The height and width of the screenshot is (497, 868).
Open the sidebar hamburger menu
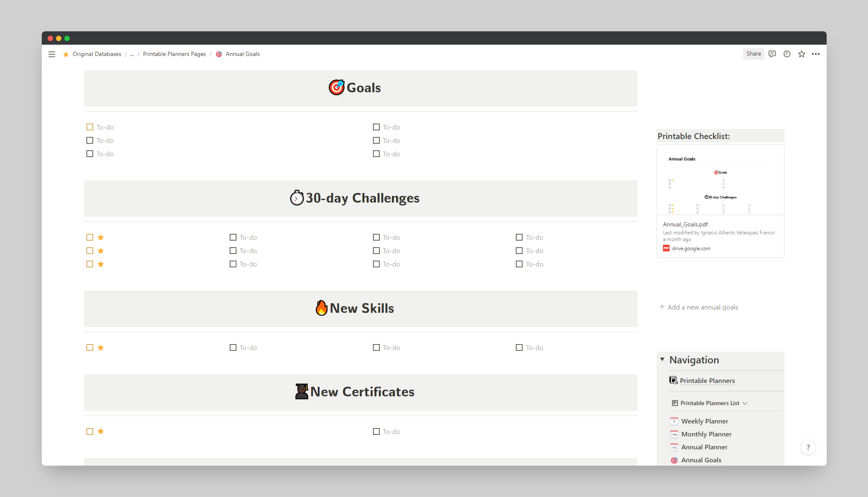pyautogui.click(x=52, y=54)
